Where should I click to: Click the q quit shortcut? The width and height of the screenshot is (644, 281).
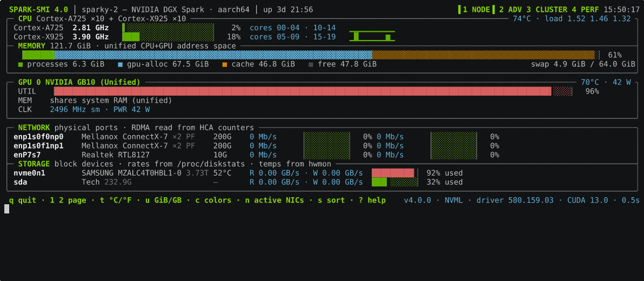coord(22,200)
